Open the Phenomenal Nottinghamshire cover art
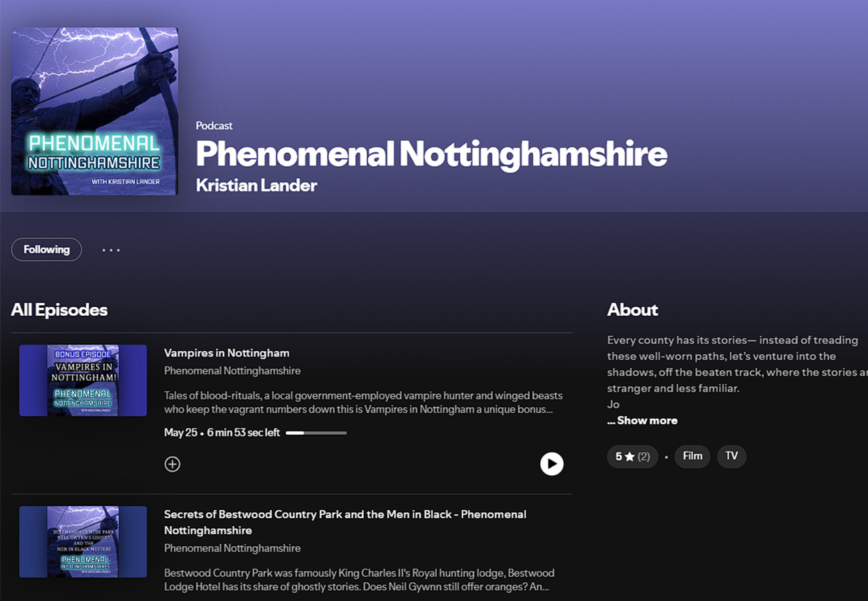Viewport: 868px width, 601px height. 95,112
